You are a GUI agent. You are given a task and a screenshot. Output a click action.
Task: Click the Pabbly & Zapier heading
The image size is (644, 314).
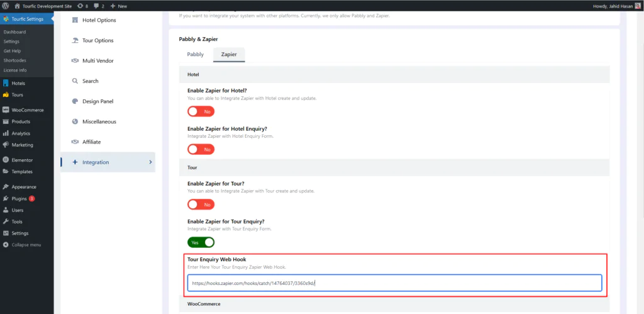pos(198,39)
